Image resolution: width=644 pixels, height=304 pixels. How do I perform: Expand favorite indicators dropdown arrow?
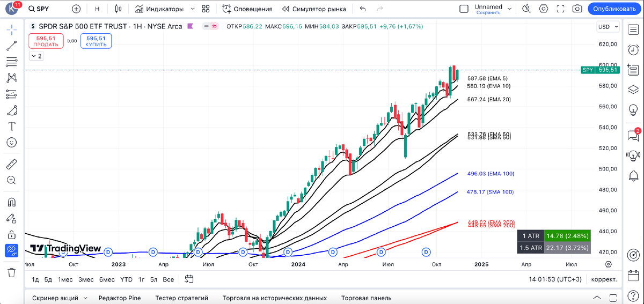[x=193, y=9]
